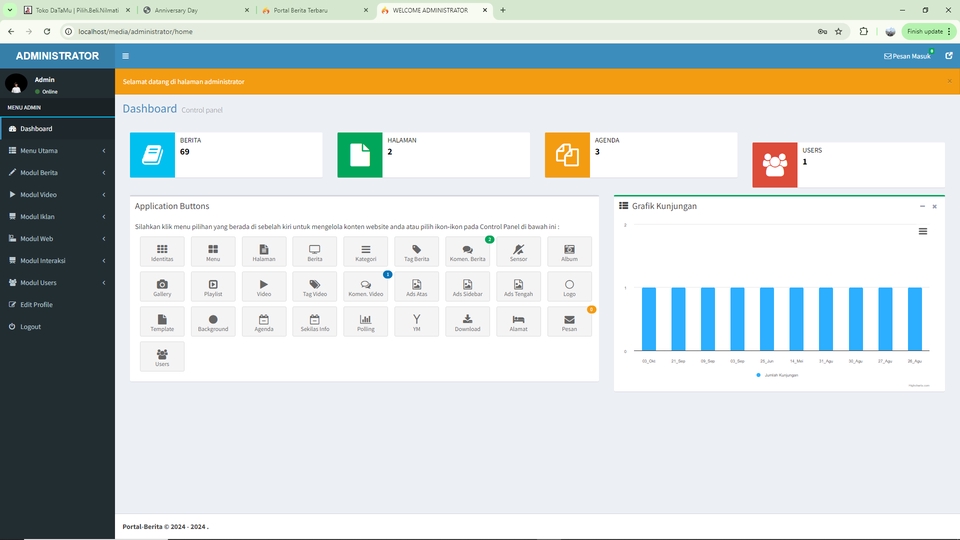
Task: Open the Komen. Video button
Action: tap(366, 287)
